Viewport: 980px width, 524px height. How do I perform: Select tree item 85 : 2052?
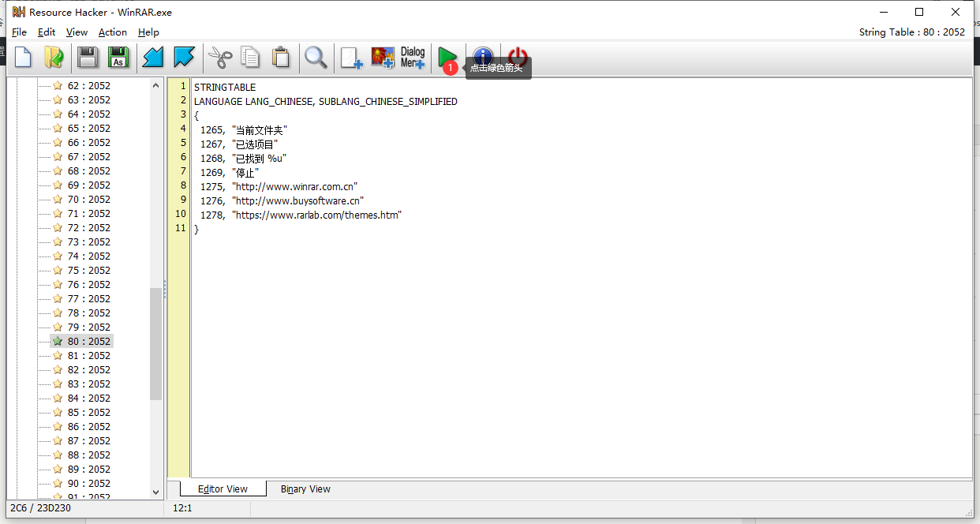[88, 413]
